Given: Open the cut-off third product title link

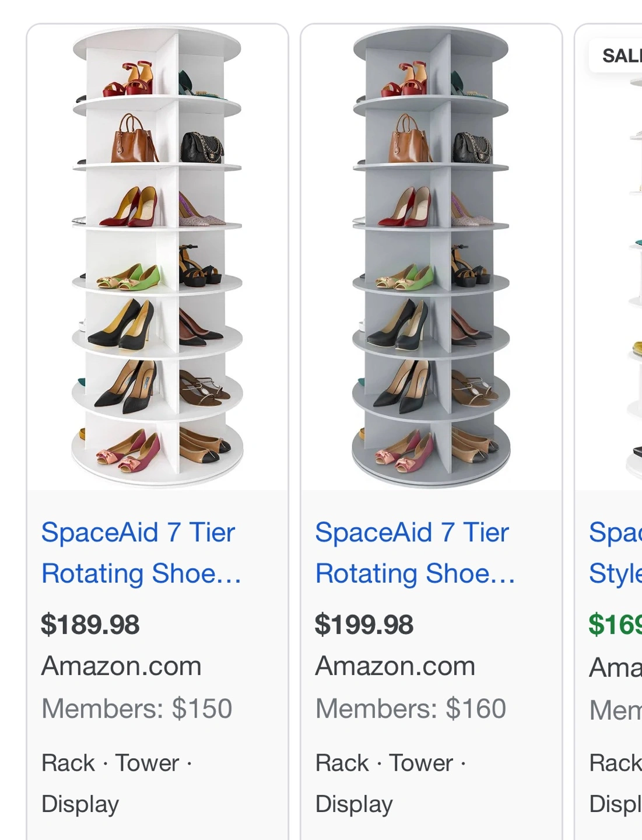Looking at the screenshot, I should click(615, 552).
